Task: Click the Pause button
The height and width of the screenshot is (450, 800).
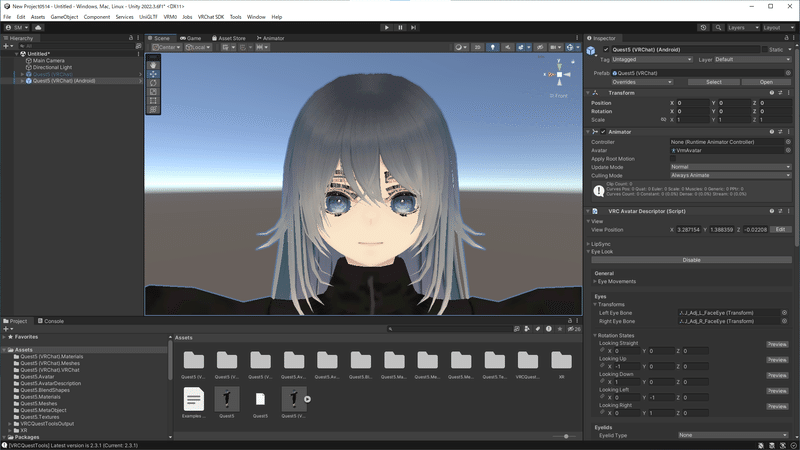Action: point(400,28)
